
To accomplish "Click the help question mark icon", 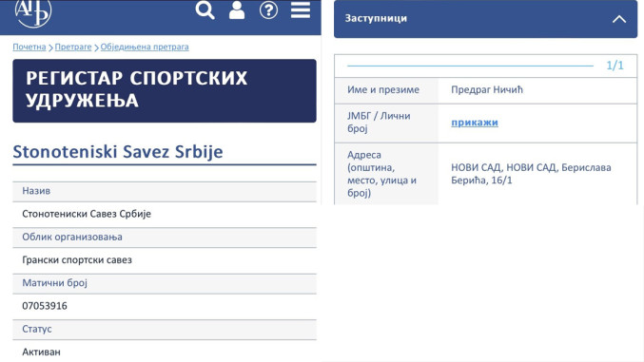I will (268, 10).
